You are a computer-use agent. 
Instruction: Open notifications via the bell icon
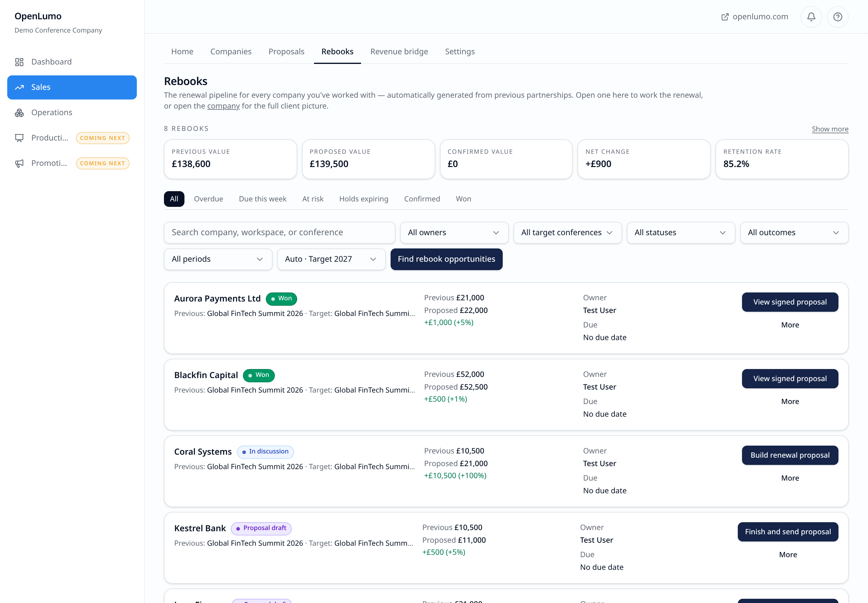pyautogui.click(x=811, y=17)
